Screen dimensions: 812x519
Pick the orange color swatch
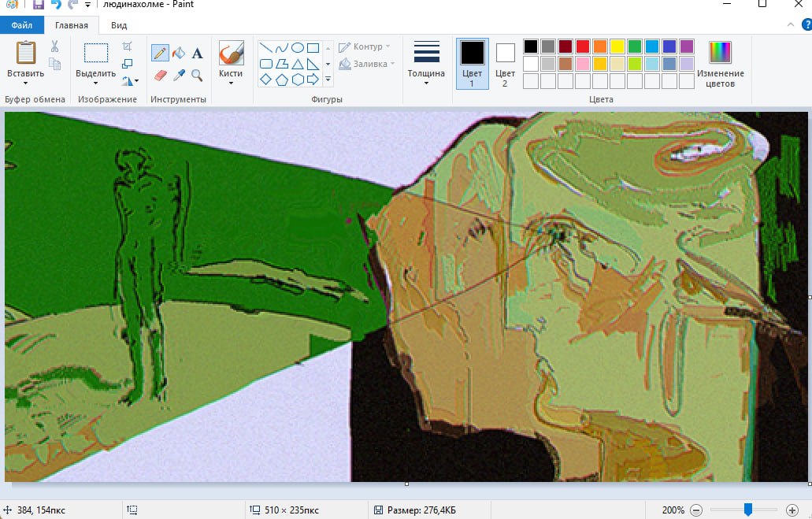pyautogui.click(x=599, y=46)
